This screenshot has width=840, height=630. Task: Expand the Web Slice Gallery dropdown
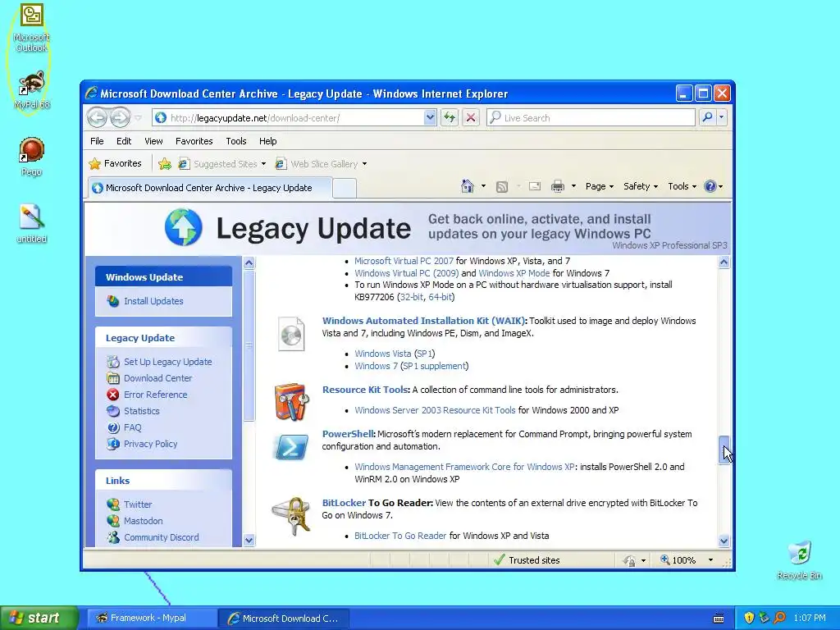364,164
